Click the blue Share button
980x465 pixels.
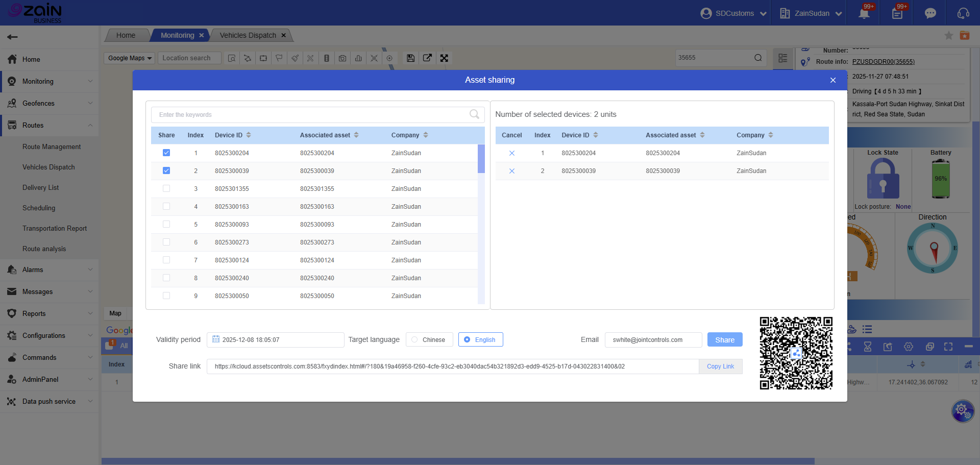tap(724, 339)
